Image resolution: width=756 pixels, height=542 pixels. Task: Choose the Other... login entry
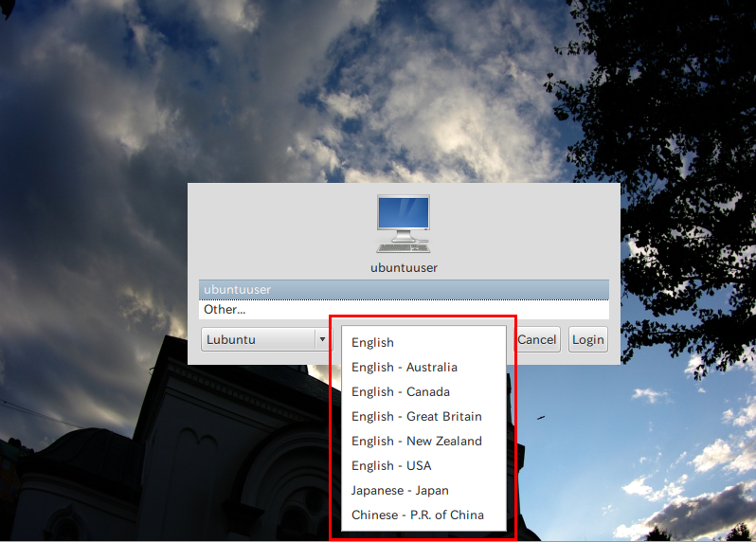click(404, 309)
